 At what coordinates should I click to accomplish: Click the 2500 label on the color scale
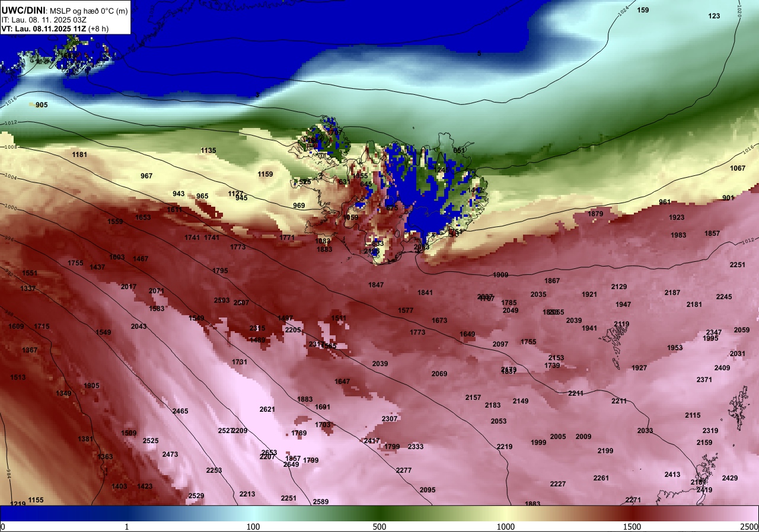750,527
